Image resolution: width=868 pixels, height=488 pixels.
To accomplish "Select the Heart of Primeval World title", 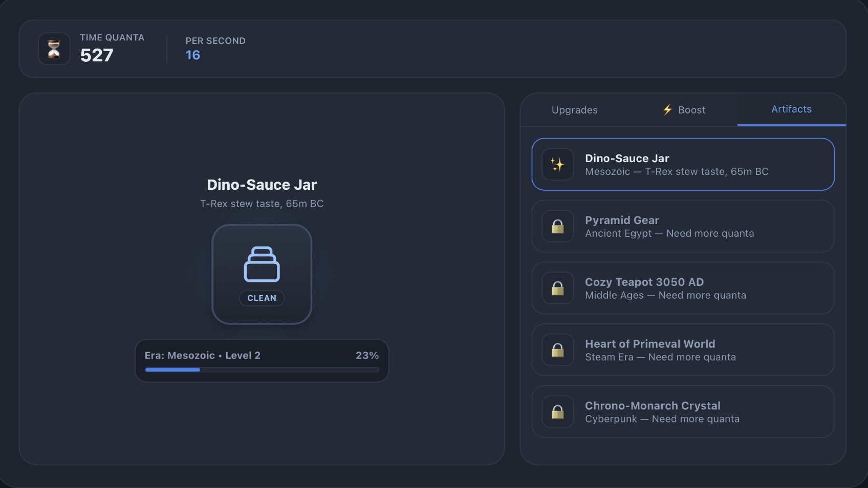I will [650, 344].
